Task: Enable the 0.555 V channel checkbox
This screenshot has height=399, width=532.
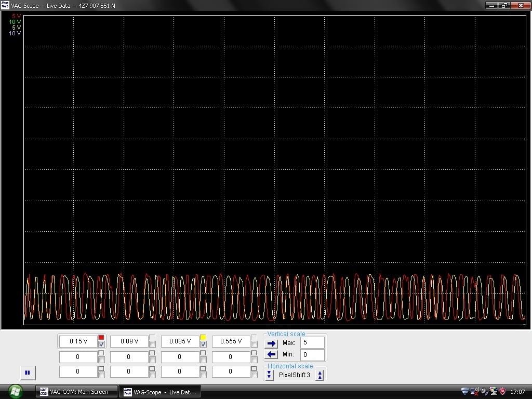Action: (x=254, y=344)
